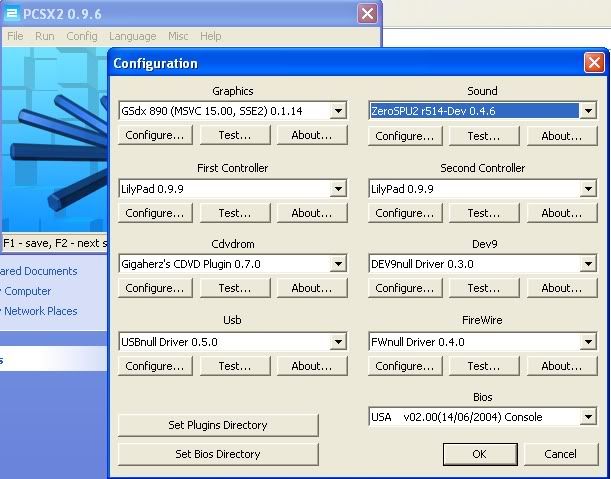Test the Second Controller plugin

pyautogui.click(x=484, y=213)
